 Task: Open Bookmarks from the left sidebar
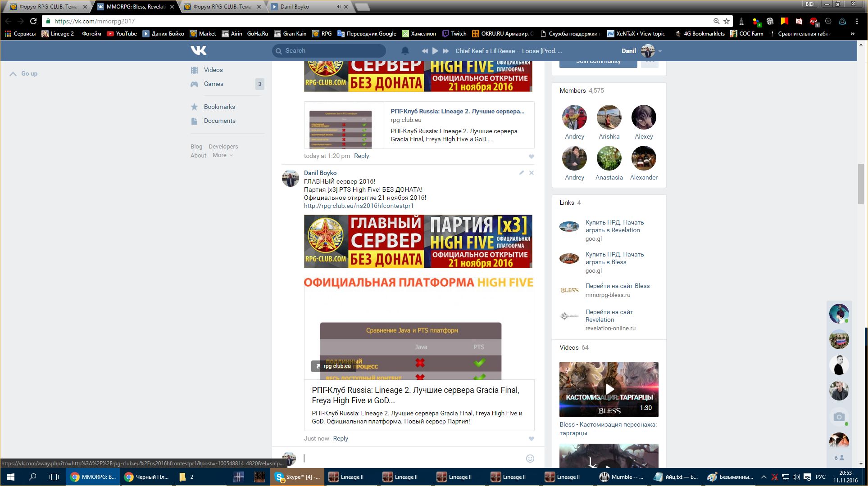click(219, 107)
